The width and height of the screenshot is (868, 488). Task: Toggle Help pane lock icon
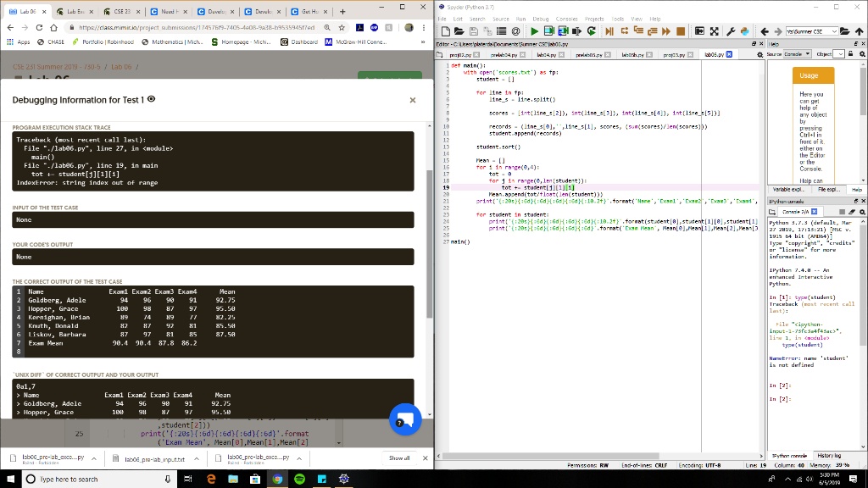tap(851, 53)
